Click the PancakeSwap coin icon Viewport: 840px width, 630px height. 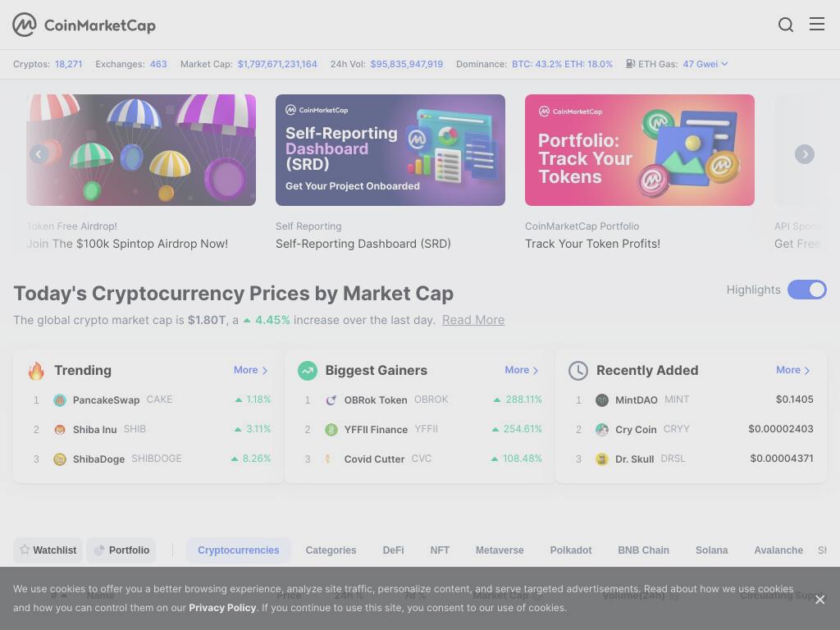[x=60, y=400]
